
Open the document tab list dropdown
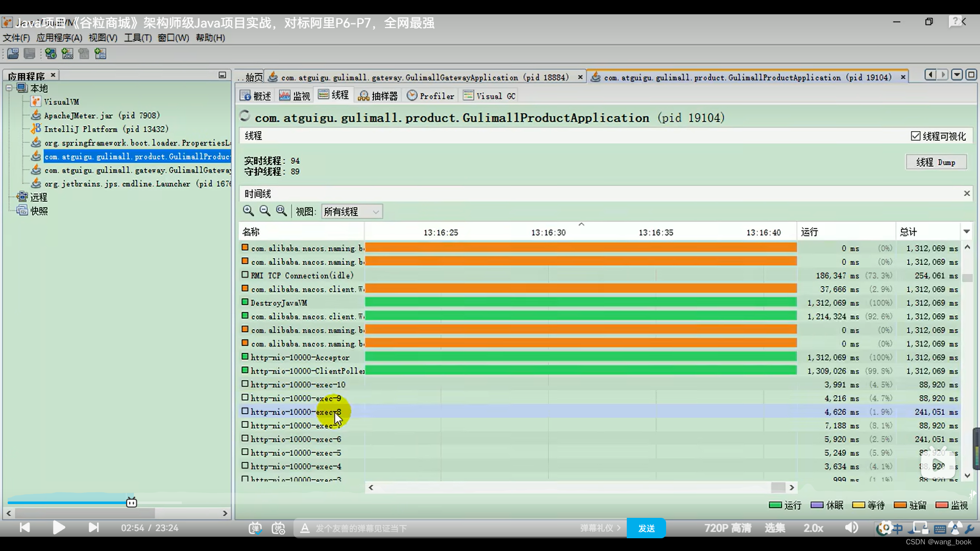[x=957, y=75]
